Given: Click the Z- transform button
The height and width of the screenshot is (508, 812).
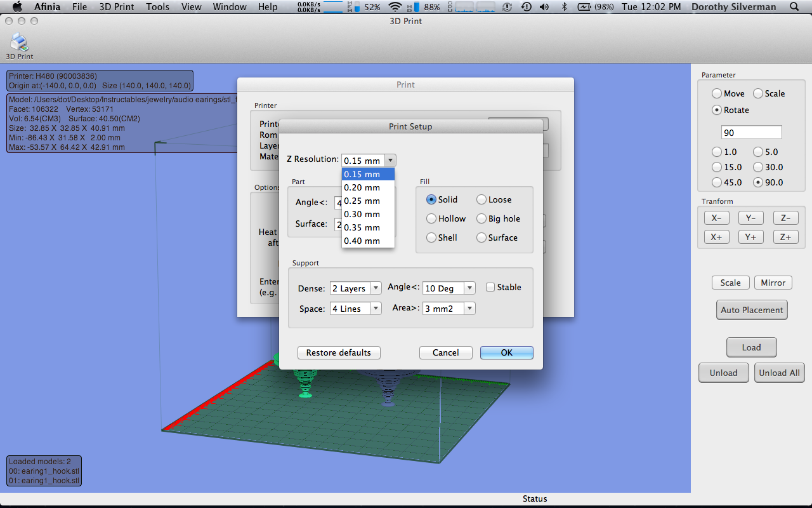Looking at the screenshot, I should [786, 218].
